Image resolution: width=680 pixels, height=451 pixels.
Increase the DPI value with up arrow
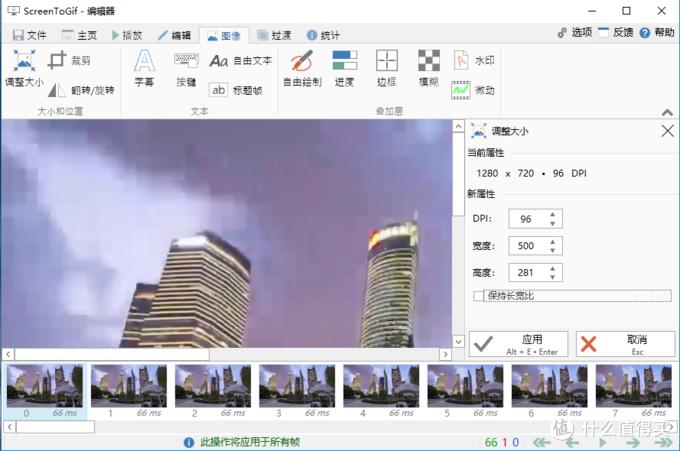tap(554, 214)
